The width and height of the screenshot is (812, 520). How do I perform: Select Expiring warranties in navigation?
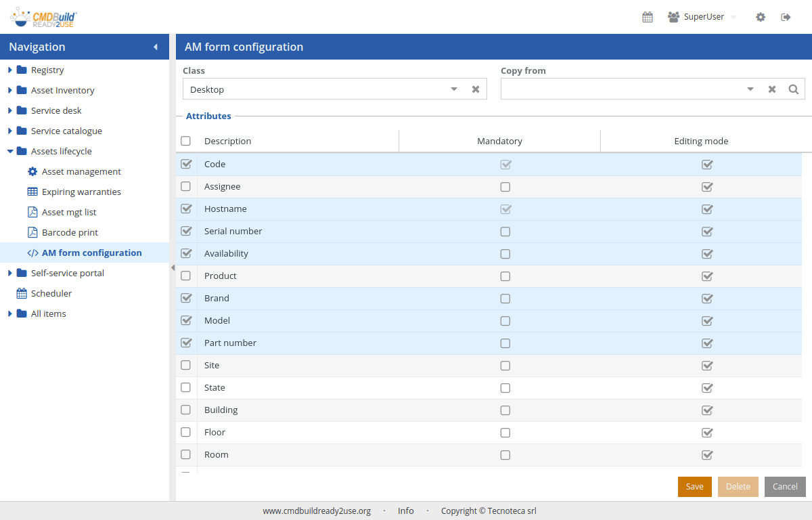pyautogui.click(x=81, y=192)
